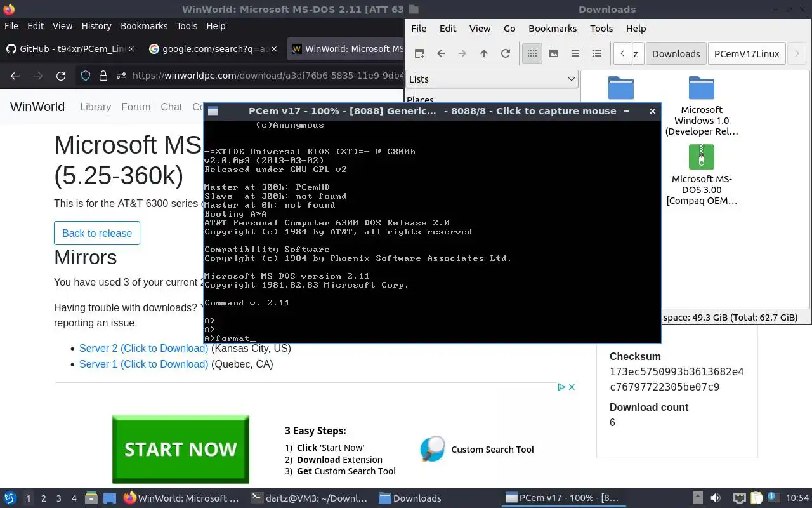Select the partially hidden left folder icon
This screenshot has height=508, width=812.
coord(621,88)
